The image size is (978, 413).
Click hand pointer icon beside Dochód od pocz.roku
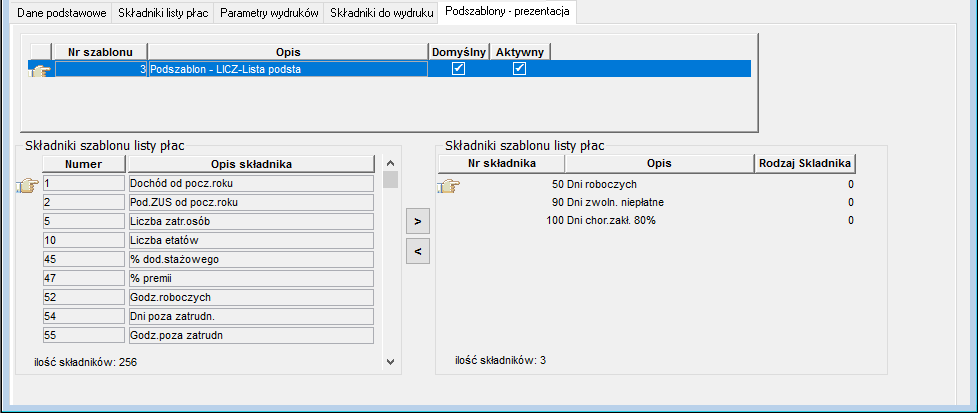(27, 185)
